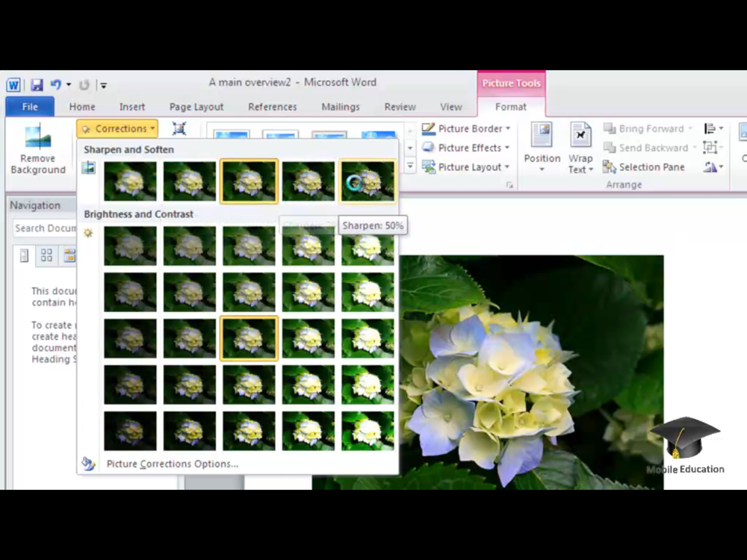
Task: Expand the picture styles gallery More arrow
Action: point(409,166)
